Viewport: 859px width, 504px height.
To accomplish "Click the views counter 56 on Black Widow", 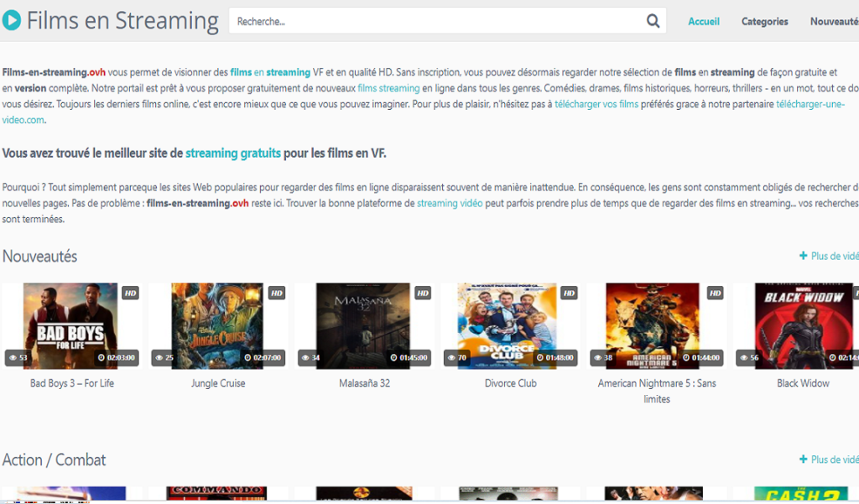I will point(749,358).
